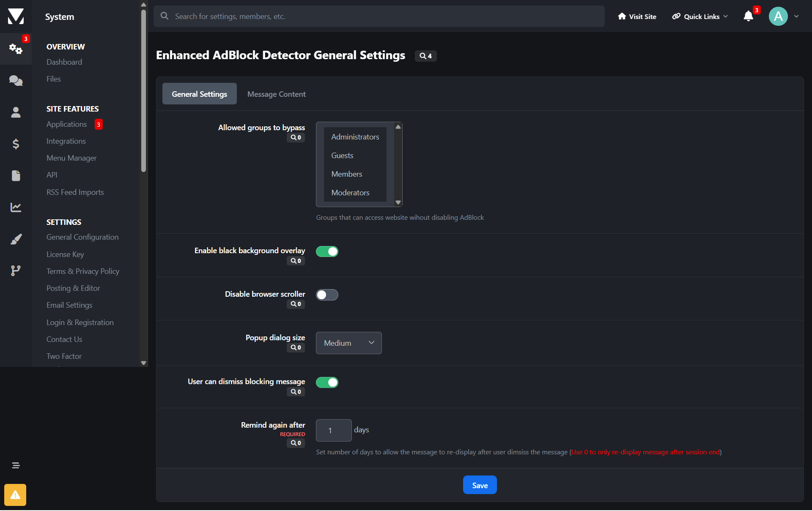Open Applications in the sidebar menu
The image size is (812, 511).
click(66, 124)
